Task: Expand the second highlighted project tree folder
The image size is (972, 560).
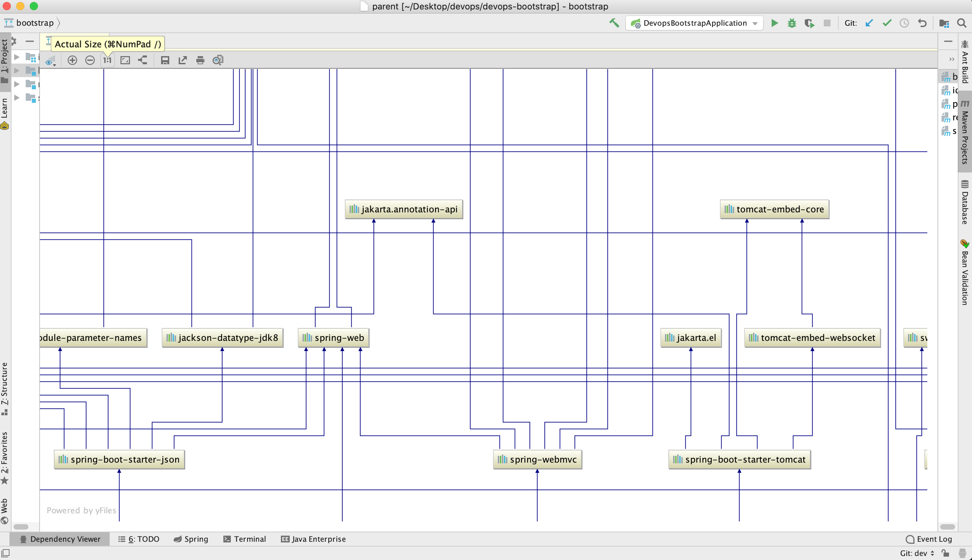Action: [17, 70]
